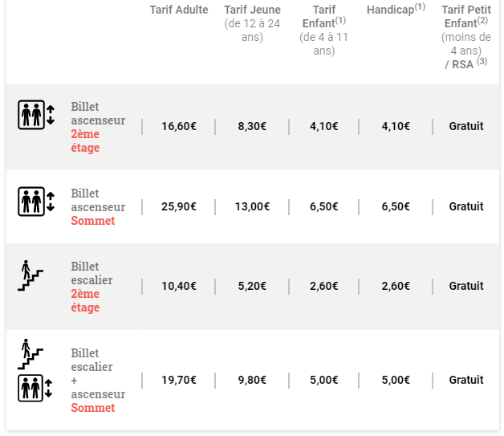Click the 10,40€ adult stairs price
The height and width of the screenshot is (436, 504).
[x=179, y=286]
